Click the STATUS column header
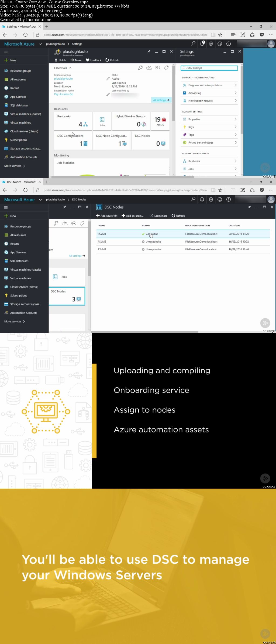 click(146, 226)
